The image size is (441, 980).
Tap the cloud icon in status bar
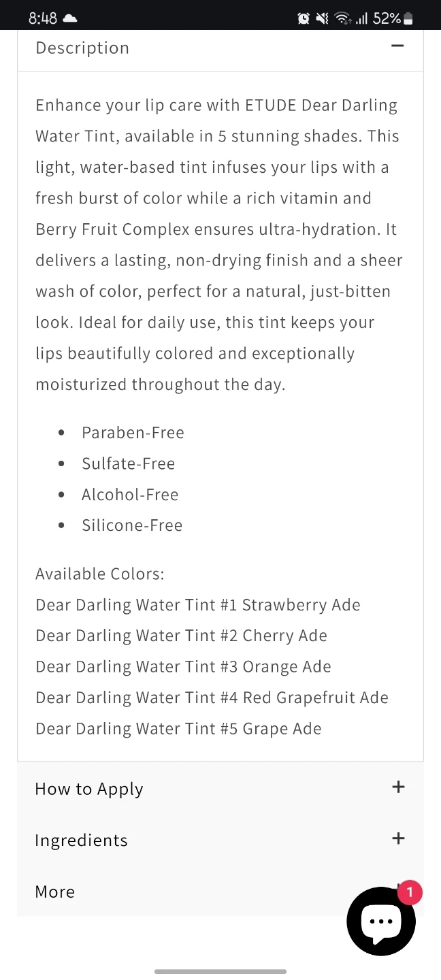pyautogui.click(x=69, y=18)
